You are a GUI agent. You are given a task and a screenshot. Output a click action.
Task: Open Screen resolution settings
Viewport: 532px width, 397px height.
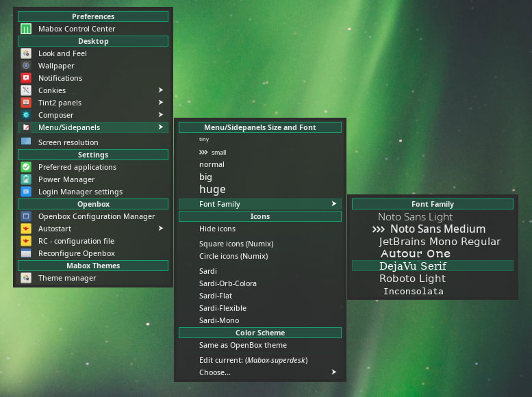tap(68, 142)
